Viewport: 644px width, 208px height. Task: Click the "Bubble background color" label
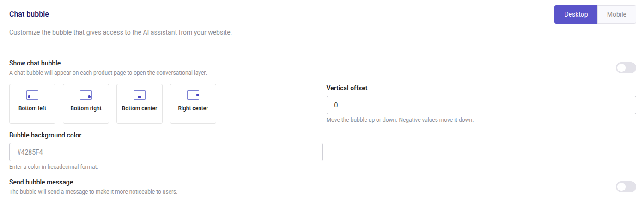45,135
